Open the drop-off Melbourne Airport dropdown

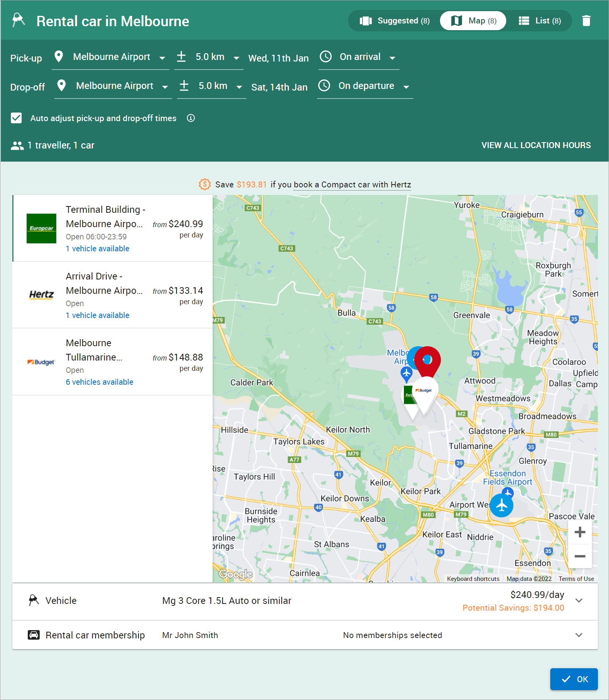coord(113,86)
